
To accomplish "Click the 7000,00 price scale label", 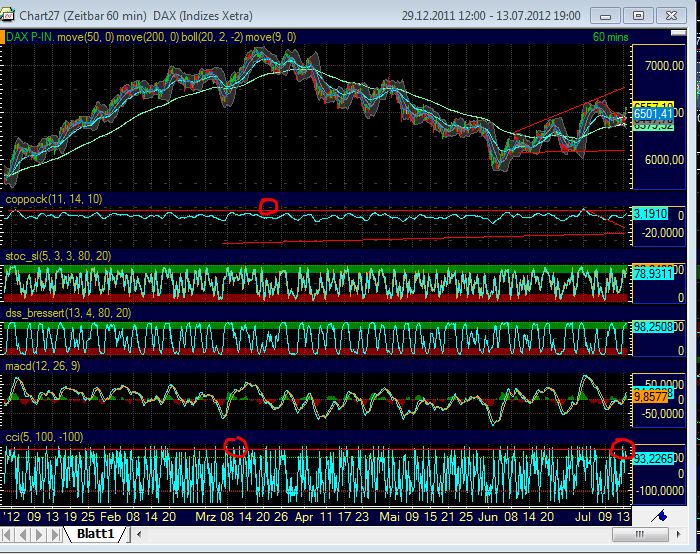I will [664, 66].
